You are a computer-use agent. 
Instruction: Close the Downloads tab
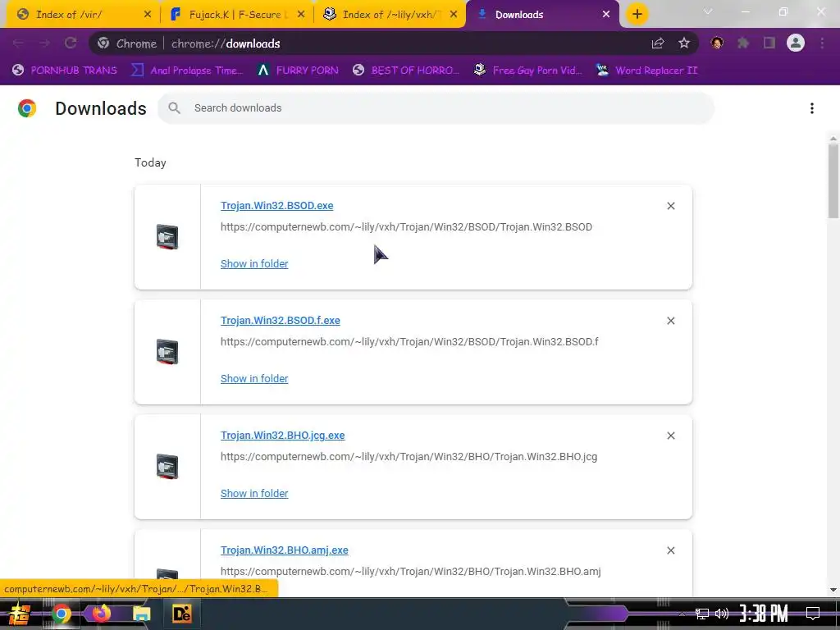[x=606, y=15]
